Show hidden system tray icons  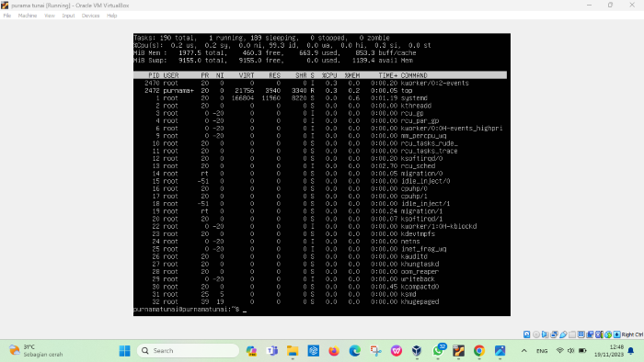[524, 351]
